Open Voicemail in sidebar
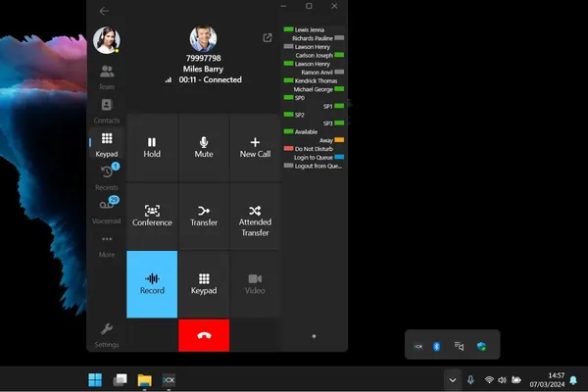 [x=107, y=212]
